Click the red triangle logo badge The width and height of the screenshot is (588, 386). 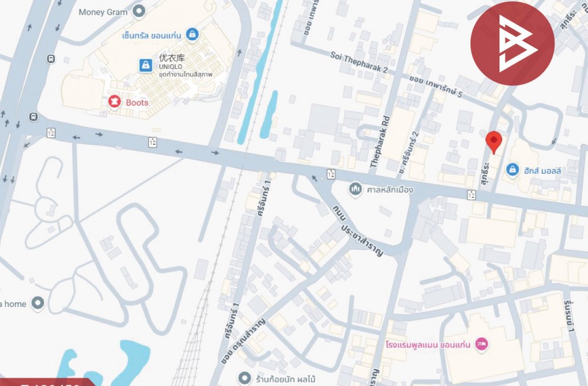512,44
